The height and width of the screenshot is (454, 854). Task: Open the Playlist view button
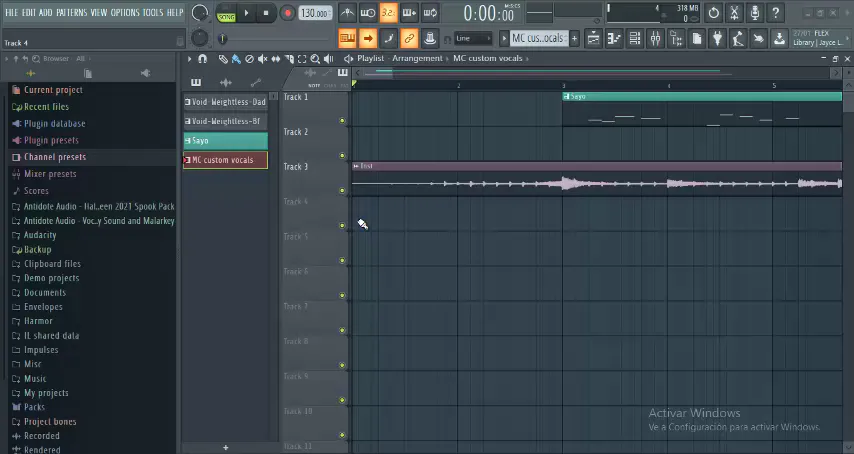[x=593, y=38]
